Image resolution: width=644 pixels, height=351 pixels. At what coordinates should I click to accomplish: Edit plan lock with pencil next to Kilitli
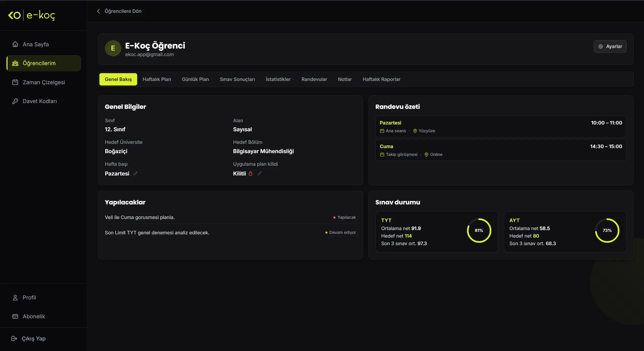[x=259, y=173]
